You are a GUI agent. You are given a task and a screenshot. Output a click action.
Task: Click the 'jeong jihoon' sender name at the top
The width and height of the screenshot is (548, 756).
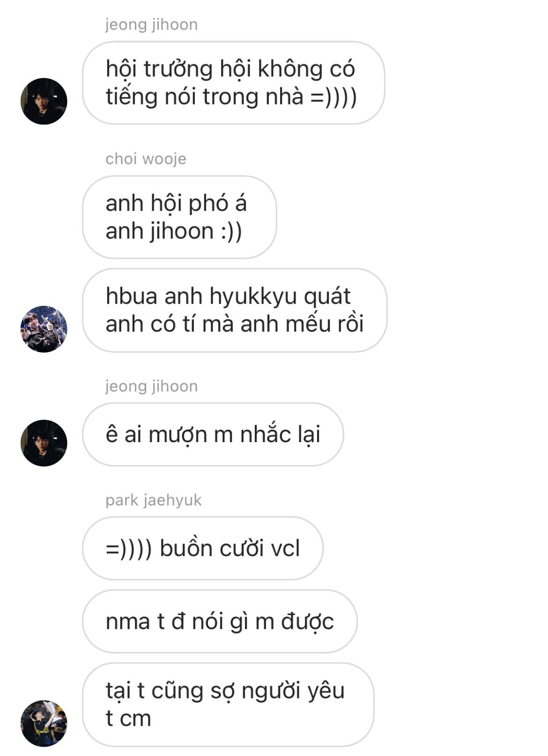click(151, 24)
